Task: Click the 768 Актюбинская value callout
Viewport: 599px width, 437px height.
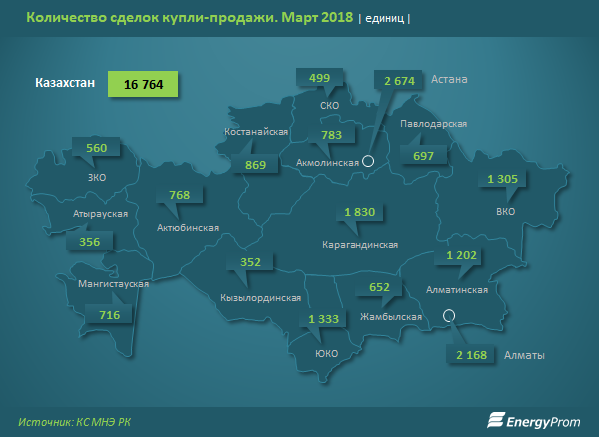Action: (180, 195)
